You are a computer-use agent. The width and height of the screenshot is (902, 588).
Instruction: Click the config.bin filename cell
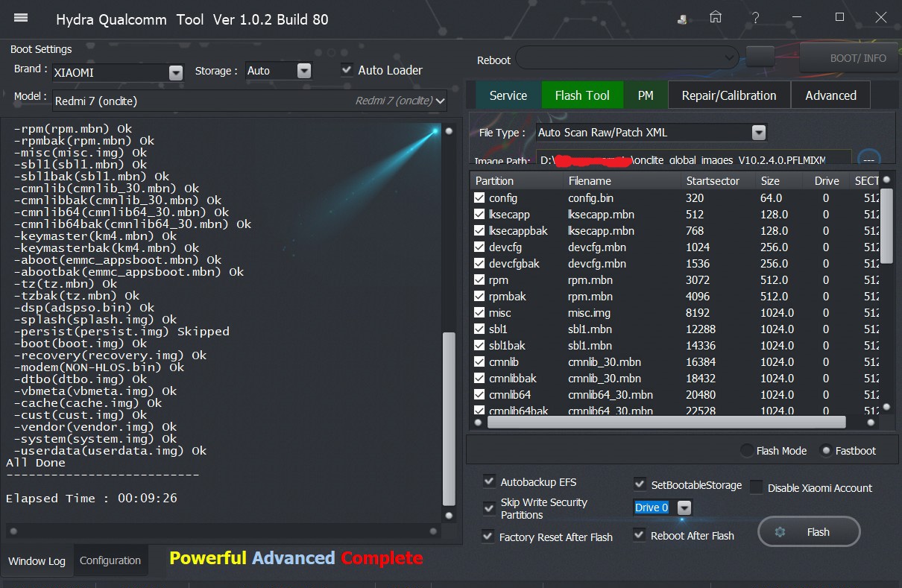[x=591, y=197]
